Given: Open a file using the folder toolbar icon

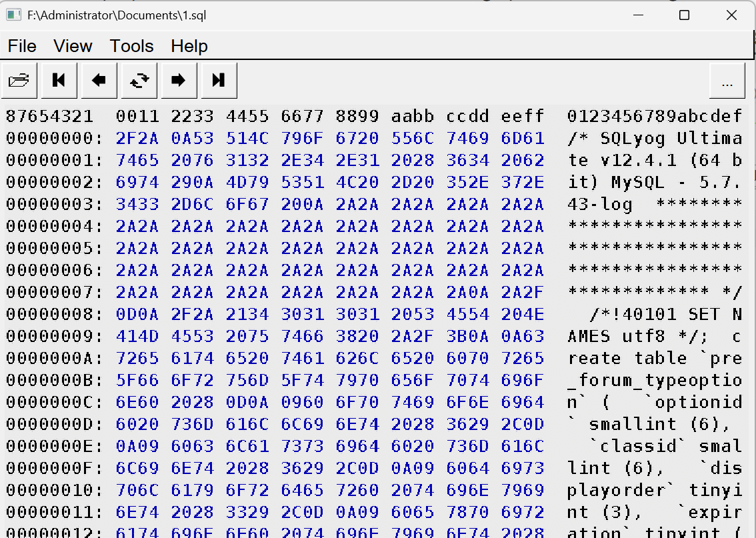Looking at the screenshot, I should [x=19, y=80].
